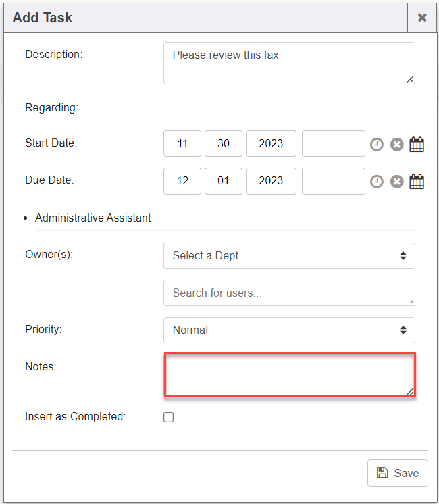The image size is (439, 504).
Task: Select the Due Date month field
Action: point(182,181)
